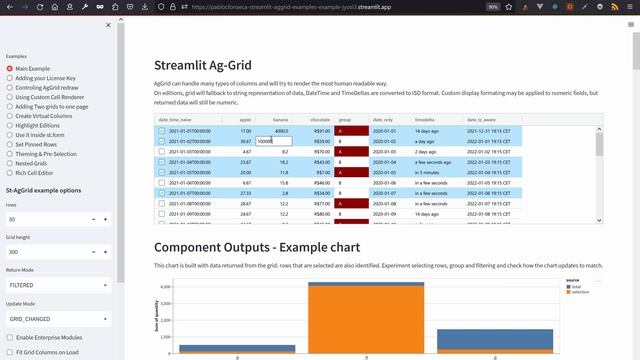The width and height of the screenshot is (640, 360).
Task: Increase rows value with plus button
Action: (x=105, y=219)
